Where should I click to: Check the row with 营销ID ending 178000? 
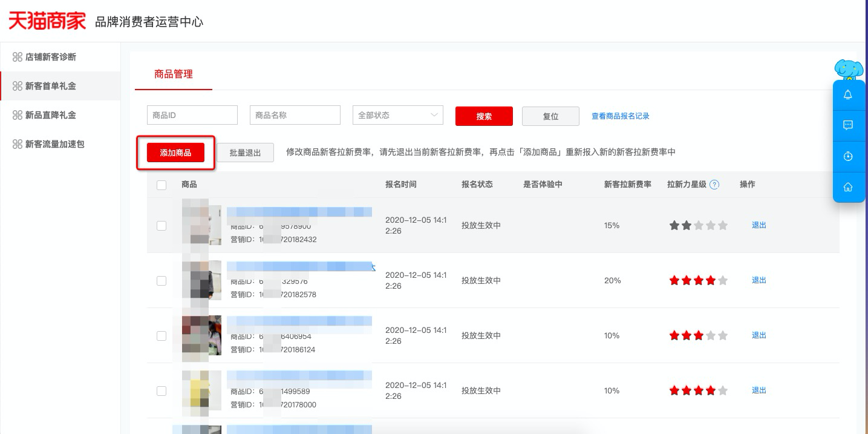pyautogui.click(x=162, y=391)
